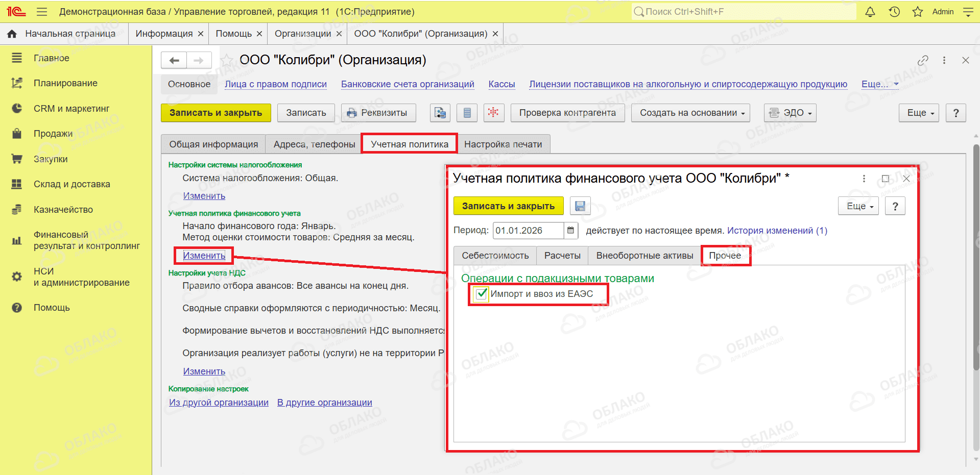This screenshot has width=980, height=475.
Task: Open Закупки section in sidebar
Action: point(76,159)
